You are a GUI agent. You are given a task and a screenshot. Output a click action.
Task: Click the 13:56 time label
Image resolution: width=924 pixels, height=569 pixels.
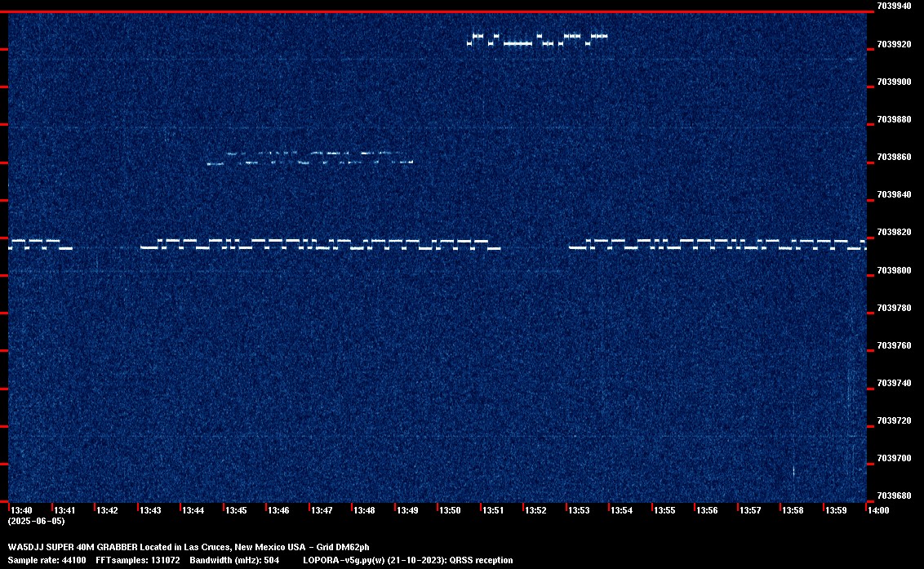click(707, 510)
